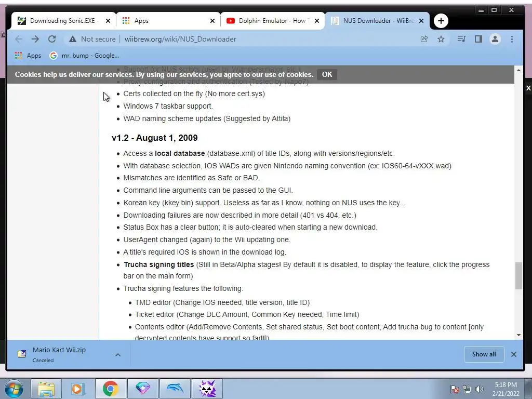This screenshot has height=399, width=532.
Task: Click the page scrollbar down arrow
Action: [x=518, y=335]
